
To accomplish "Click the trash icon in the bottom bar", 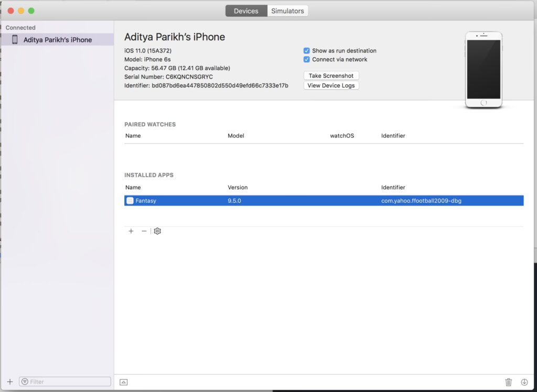I will pos(508,382).
